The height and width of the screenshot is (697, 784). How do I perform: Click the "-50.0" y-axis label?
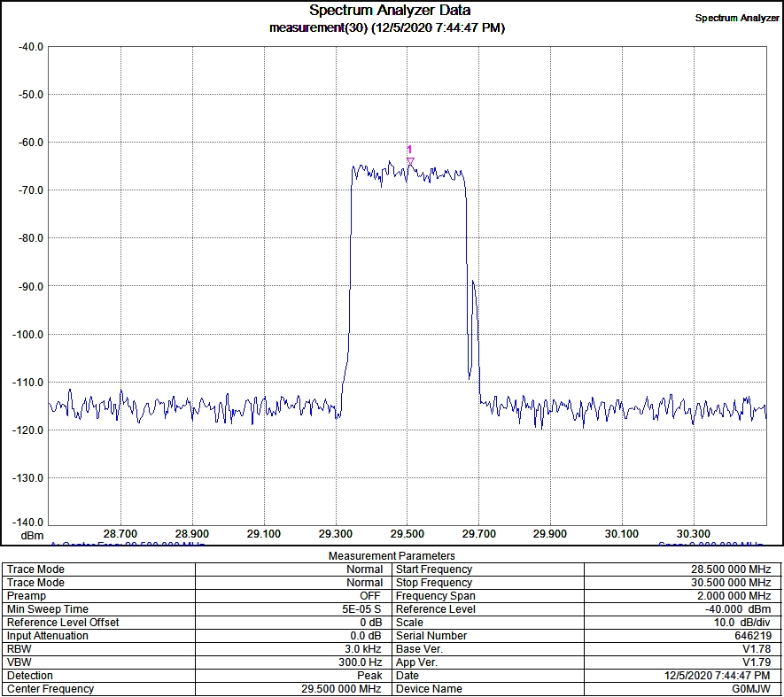point(31,95)
